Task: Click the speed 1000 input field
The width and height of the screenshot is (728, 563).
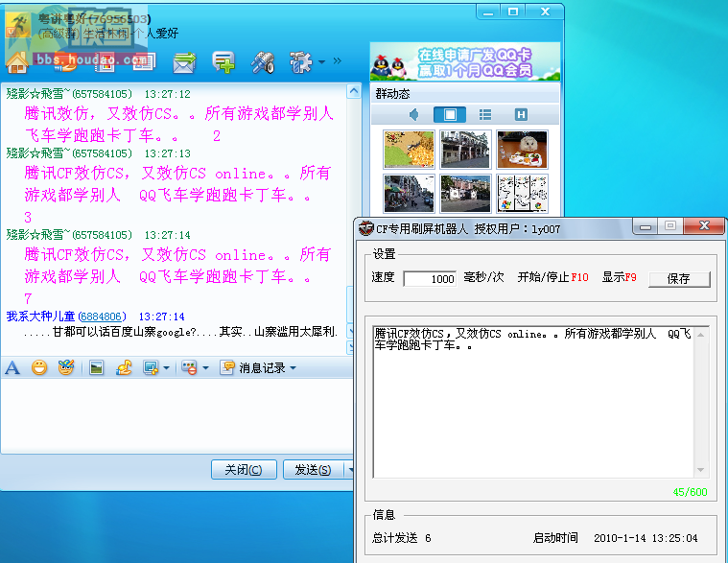Action: [x=430, y=278]
